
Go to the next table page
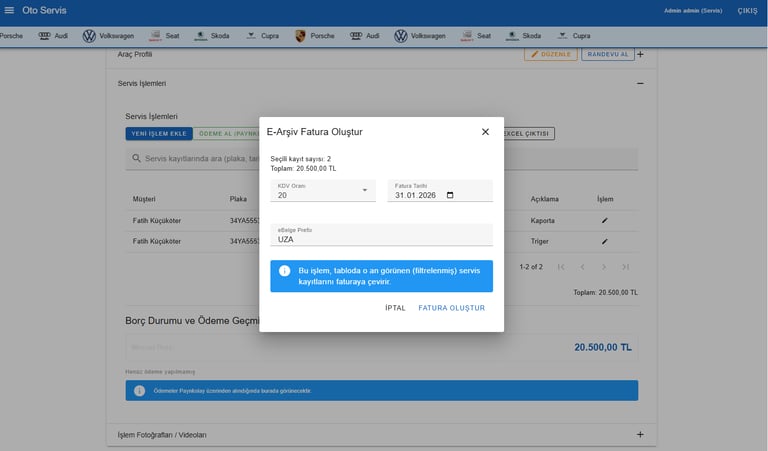pos(604,267)
